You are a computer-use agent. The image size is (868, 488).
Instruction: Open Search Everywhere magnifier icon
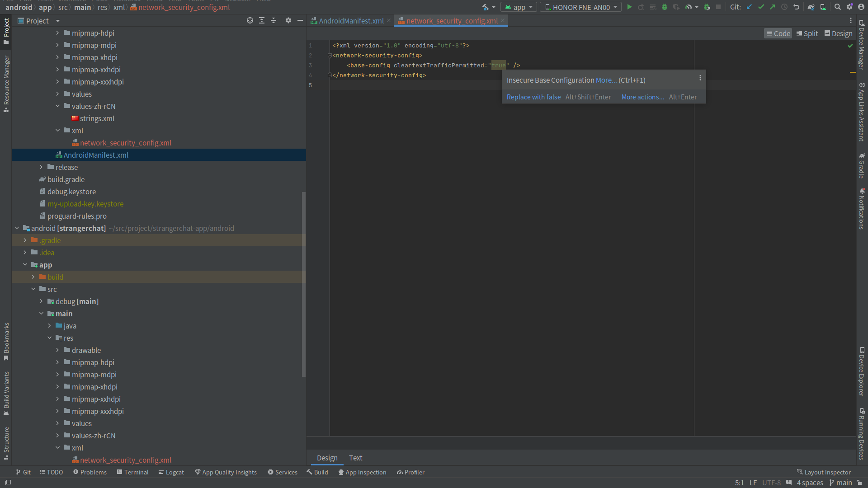838,7
